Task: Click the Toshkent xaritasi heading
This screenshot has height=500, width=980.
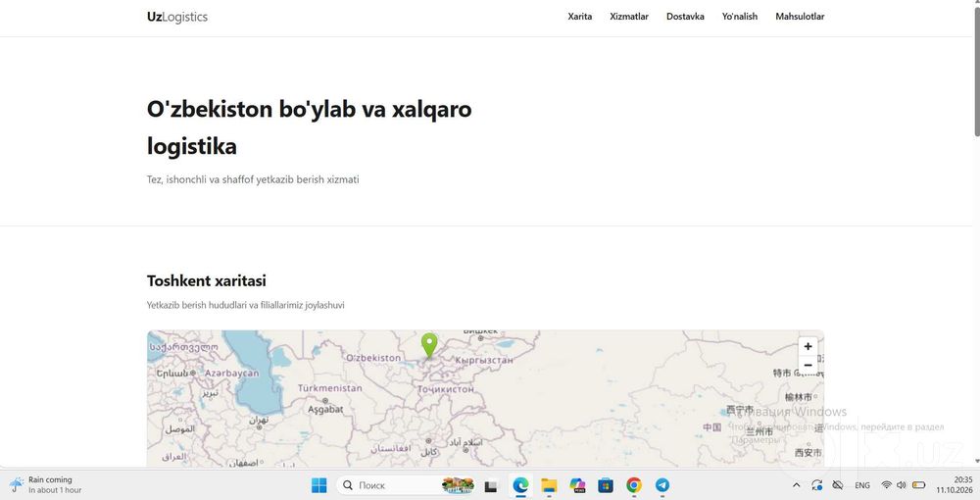Action: pos(206,280)
